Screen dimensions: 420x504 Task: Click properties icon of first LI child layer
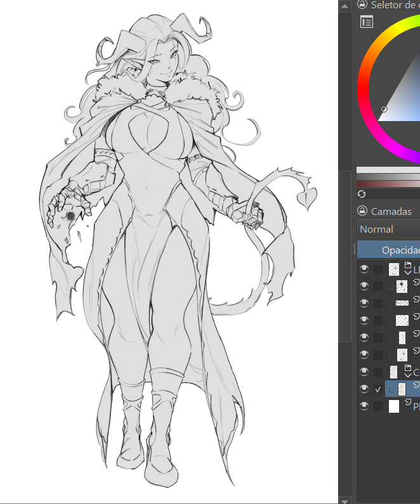(x=416, y=282)
